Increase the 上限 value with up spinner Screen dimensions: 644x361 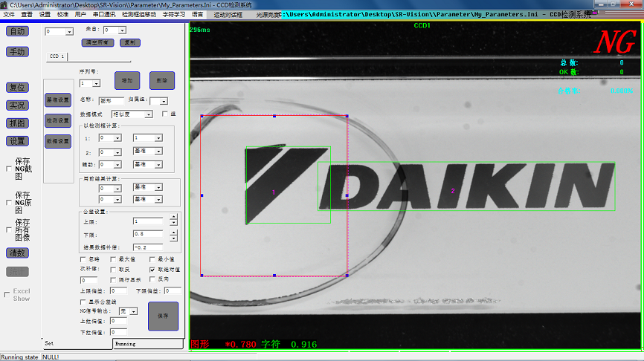point(173,218)
